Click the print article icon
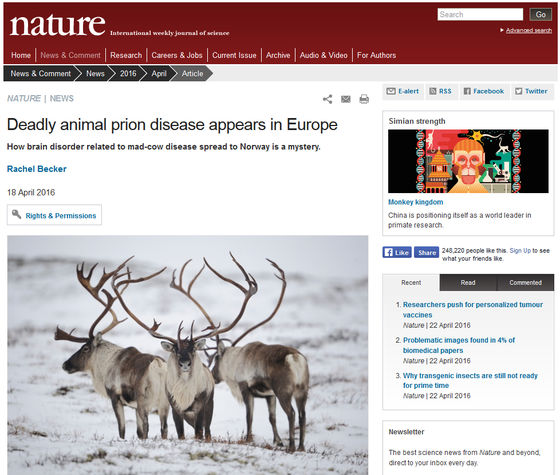This screenshot has width=560, height=475. (364, 99)
